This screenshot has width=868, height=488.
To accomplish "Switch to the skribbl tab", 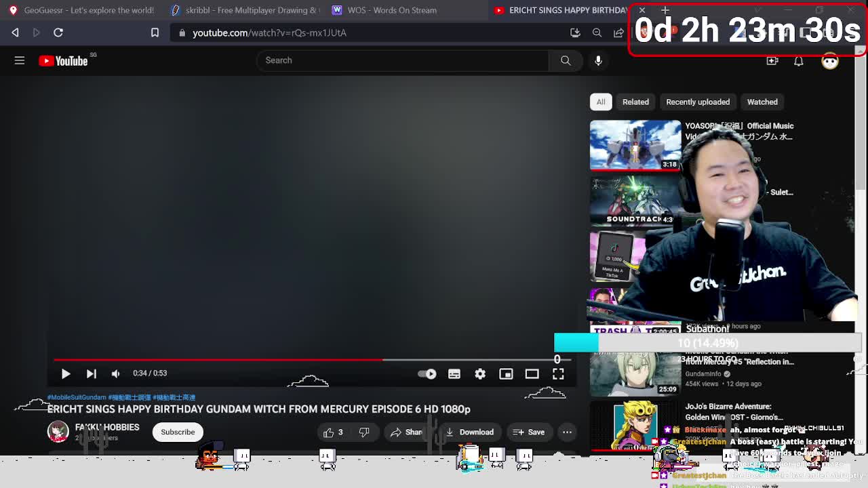I will (x=244, y=10).
